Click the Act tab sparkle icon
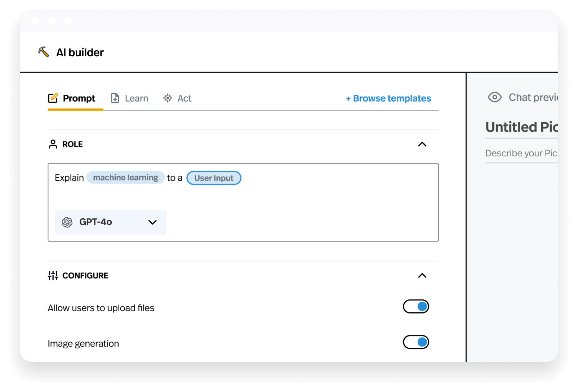Image resolution: width=578 pixels, height=392 pixels. tap(168, 98)
